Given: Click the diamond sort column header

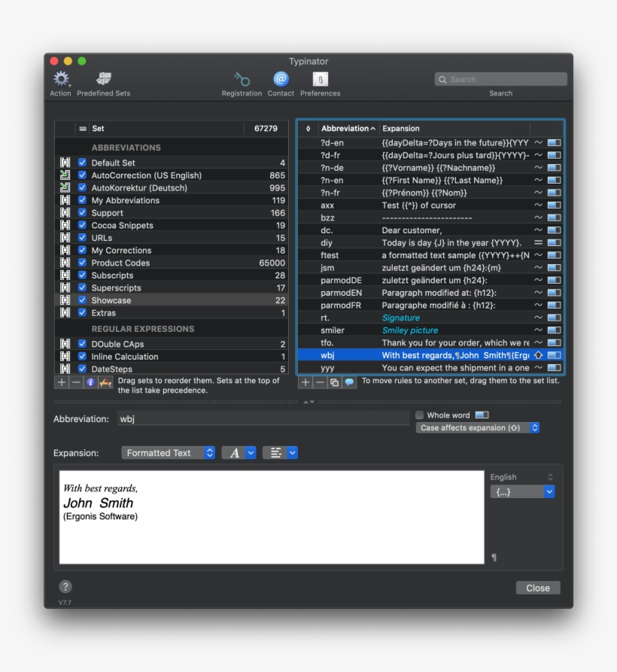Looking at the screenshot, I should [x=308, y=129].
